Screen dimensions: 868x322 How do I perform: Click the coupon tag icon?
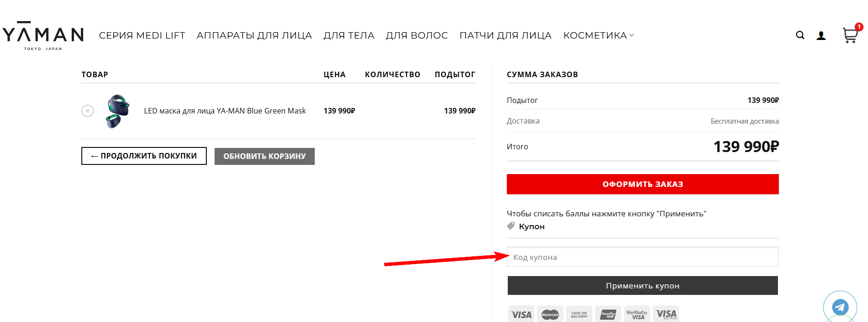[511, 226]
